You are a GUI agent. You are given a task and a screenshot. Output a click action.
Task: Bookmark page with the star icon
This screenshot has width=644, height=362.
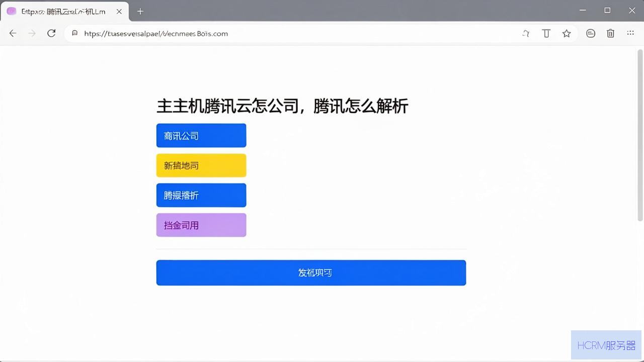[x=567, y=34]
